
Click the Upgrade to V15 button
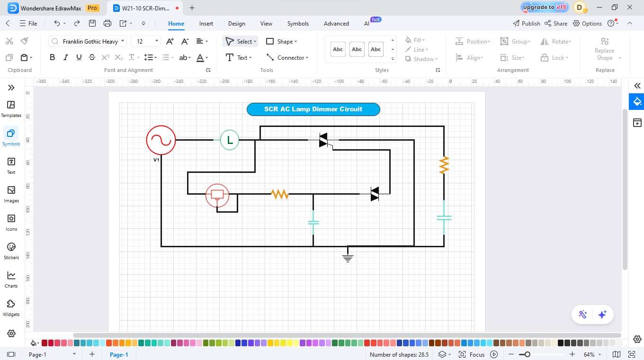point(545,7)
